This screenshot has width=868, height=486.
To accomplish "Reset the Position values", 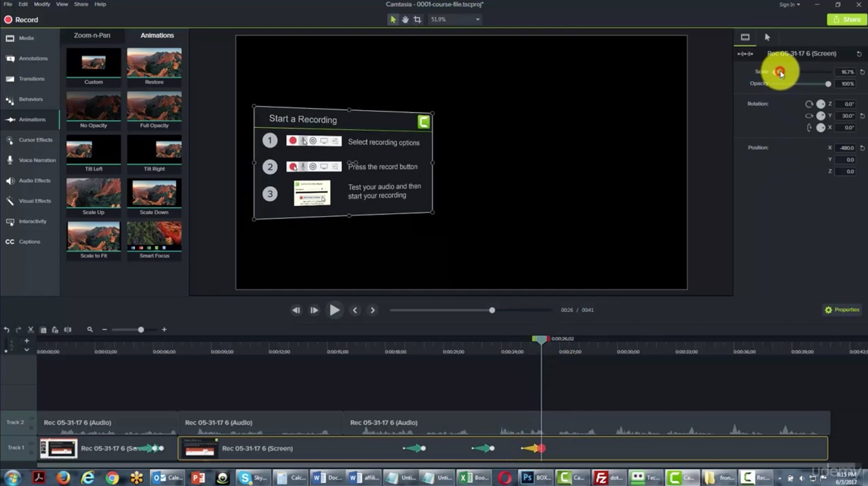I will [x=862, y=148].
